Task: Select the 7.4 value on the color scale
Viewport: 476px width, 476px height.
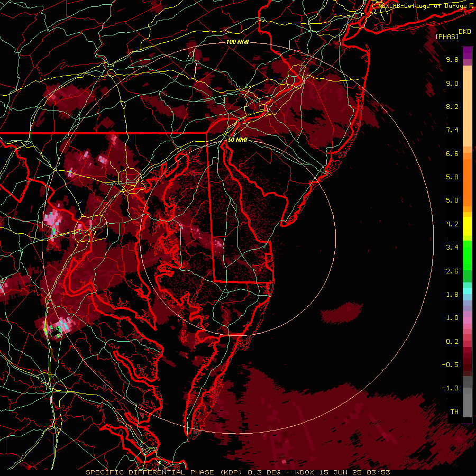Action: pyautogui.click(x=452, y=130)
